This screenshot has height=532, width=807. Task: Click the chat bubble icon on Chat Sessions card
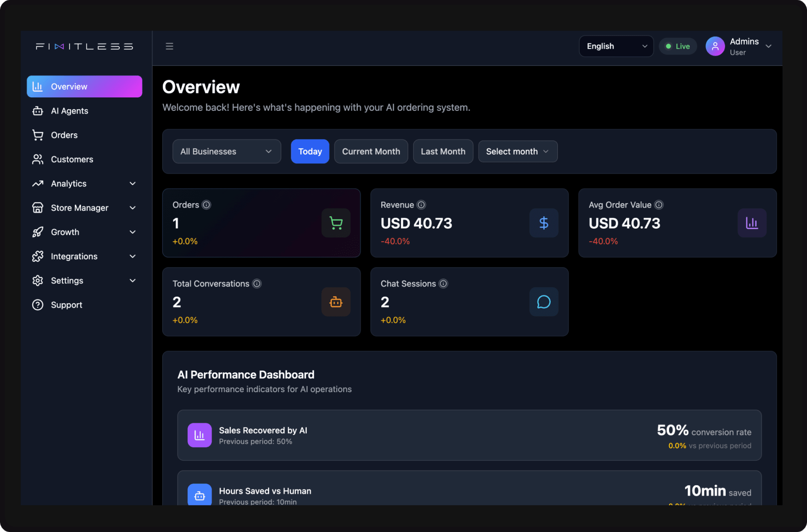point(544,302)
